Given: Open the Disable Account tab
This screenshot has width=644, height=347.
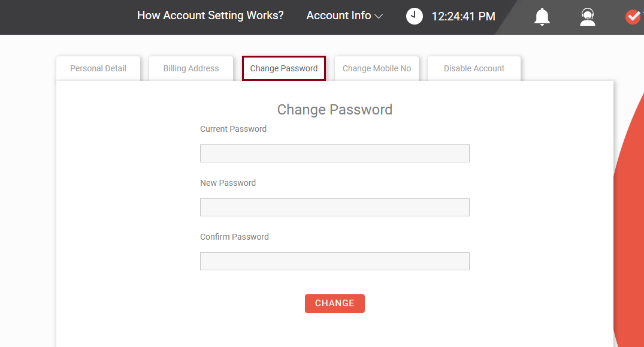Looking at the screenshot, I should coord(474,68).
